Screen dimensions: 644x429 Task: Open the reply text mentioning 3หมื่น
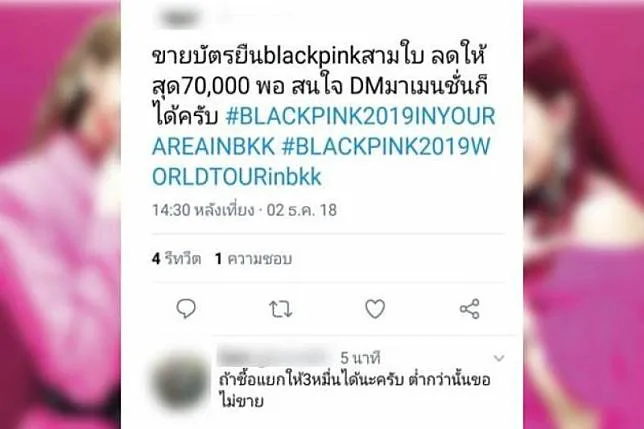(355, 390)
